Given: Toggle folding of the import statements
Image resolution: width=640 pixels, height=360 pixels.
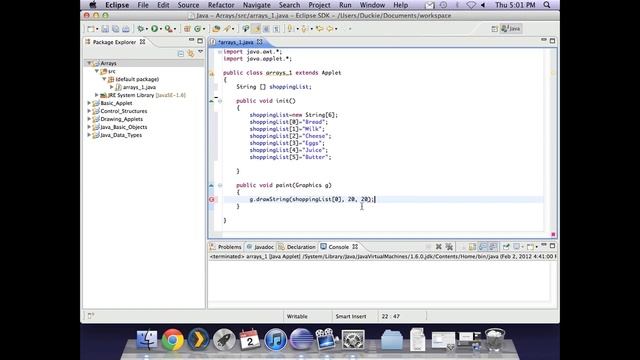Looking at the screenshot, I should 220,52.
